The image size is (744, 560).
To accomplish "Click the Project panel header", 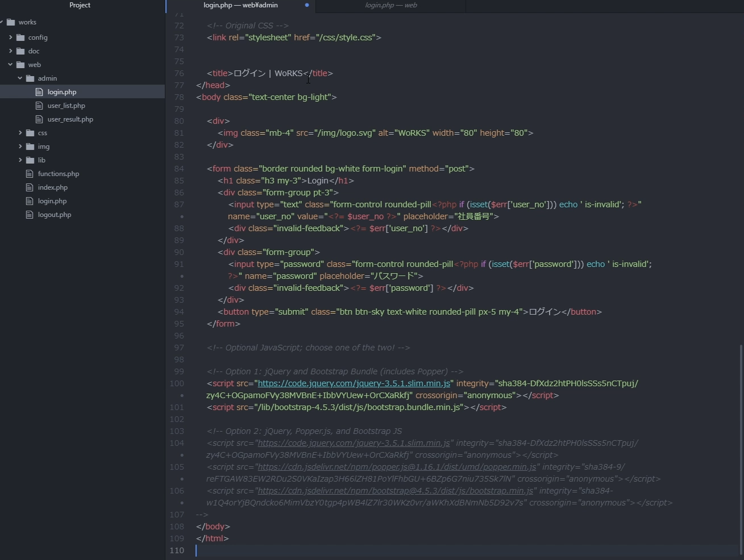I will click(80, 6).
